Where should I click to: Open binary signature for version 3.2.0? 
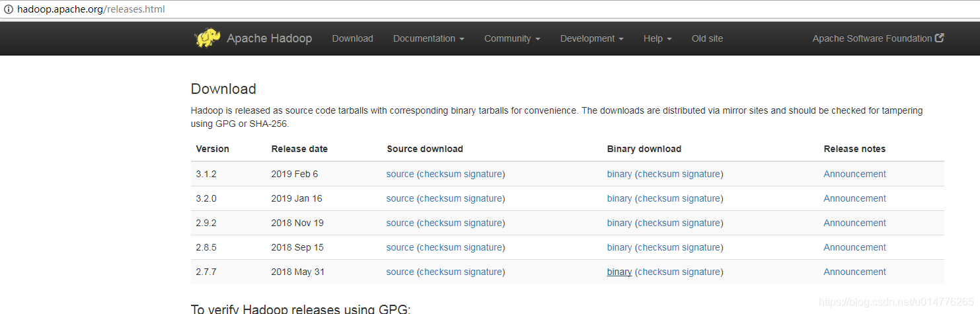(x=700, y=198)
